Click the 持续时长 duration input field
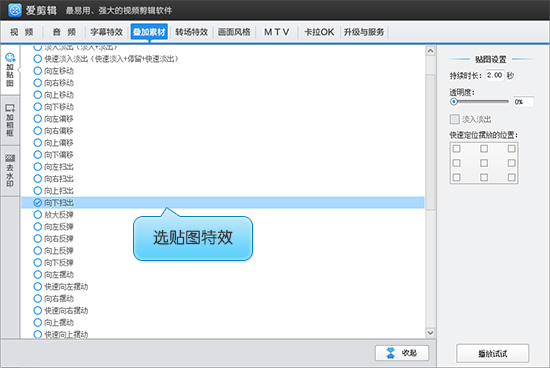Viewport: 550px width, 368px height. coord(495,75)
